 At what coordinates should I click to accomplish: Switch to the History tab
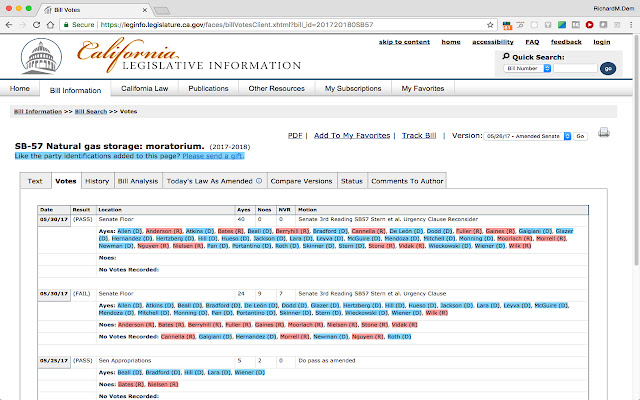pyautogui.click(x=97, y=181)
